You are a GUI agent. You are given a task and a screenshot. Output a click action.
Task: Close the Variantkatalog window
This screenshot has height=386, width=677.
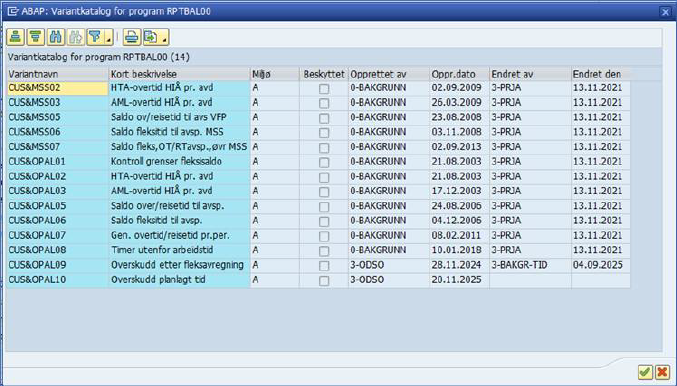click(665, 12)
